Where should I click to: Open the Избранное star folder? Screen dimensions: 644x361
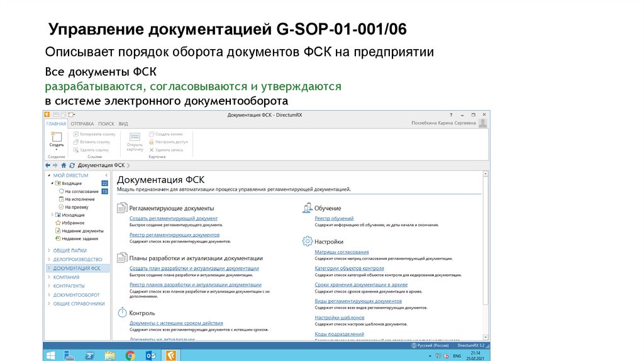(70, 223)
